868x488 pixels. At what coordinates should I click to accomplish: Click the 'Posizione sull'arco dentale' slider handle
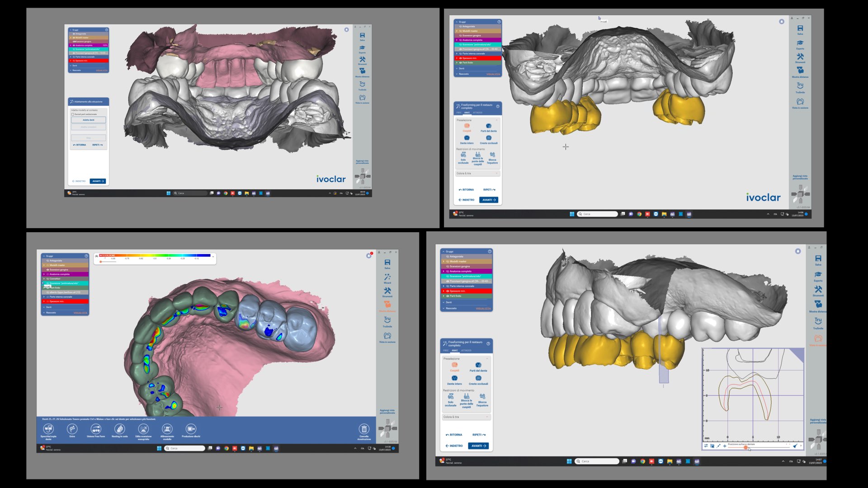point(745,448)
